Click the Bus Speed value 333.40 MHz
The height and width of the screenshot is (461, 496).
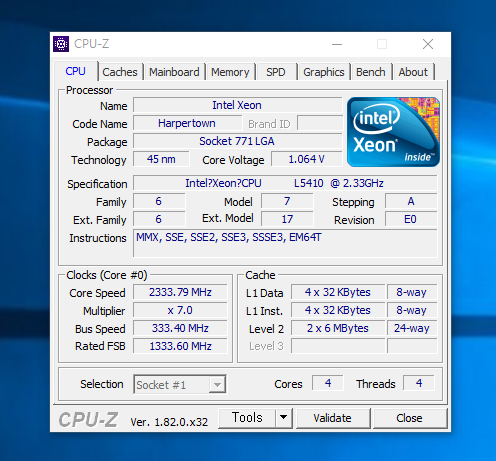pos(180,328)
